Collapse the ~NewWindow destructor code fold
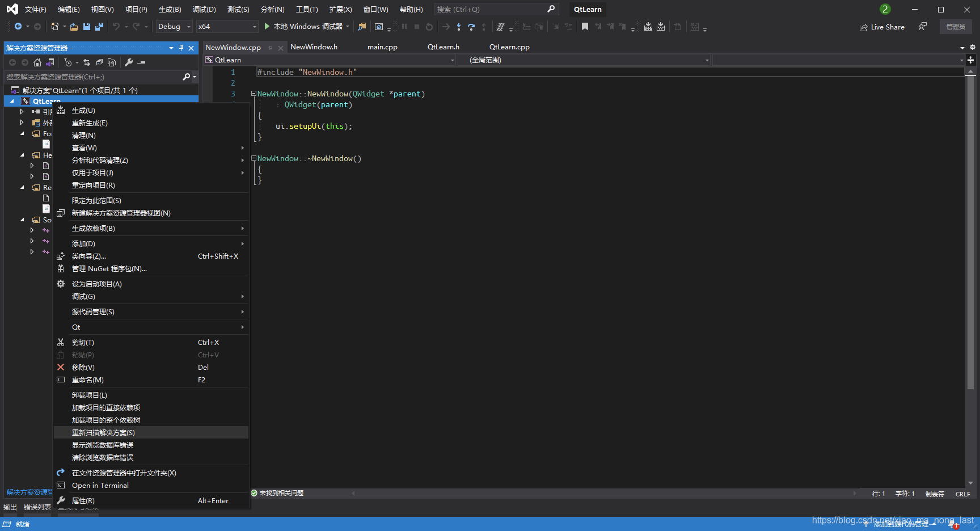980x531 pixels. (x=254, y=158)
